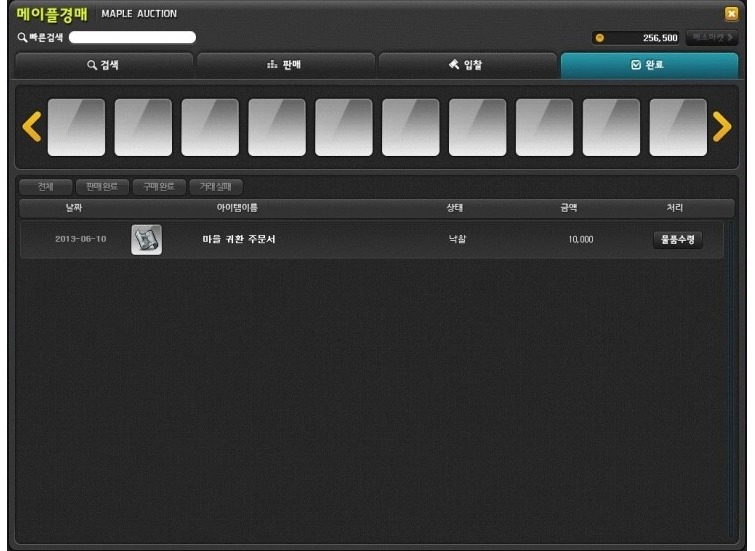Click the magnifier icon beside 빠른검색
The image size is (755, 551).
coord(22,38)
